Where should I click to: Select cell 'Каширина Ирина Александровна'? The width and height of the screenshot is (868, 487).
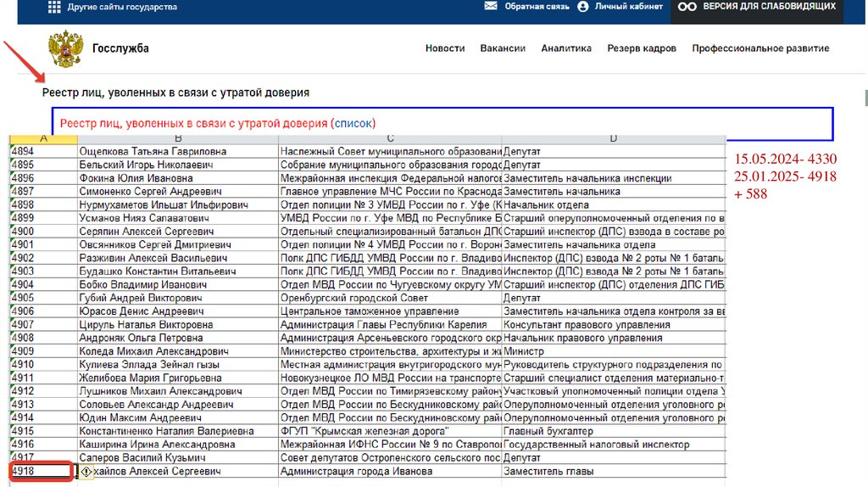178,444
